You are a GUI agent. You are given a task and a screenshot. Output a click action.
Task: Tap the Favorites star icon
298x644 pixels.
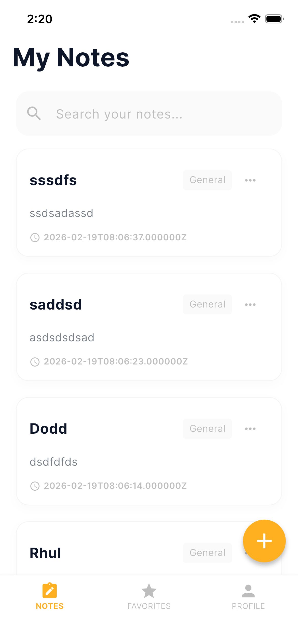(149, 590)
